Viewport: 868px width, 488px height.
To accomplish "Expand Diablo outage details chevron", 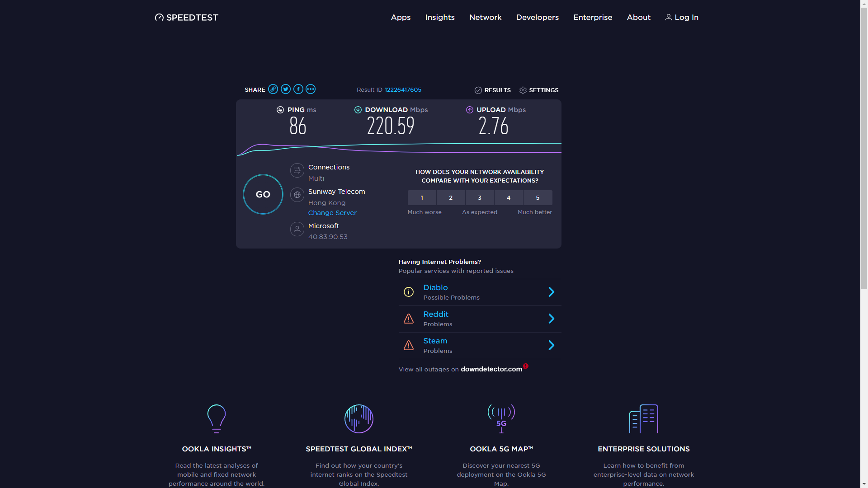I will [x=551, y=292].
